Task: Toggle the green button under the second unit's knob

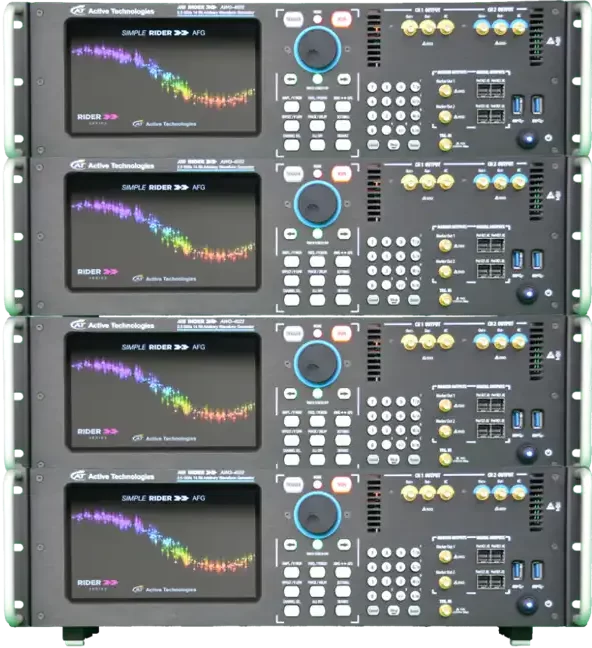Action: [317, 234]
